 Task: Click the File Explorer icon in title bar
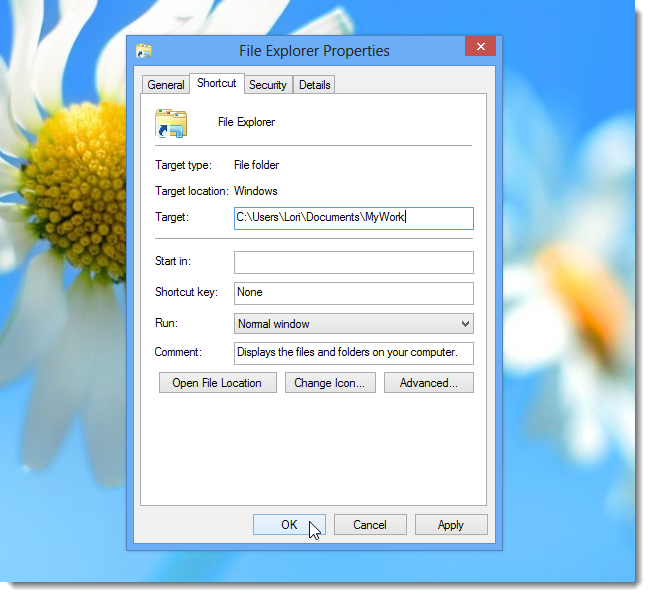click(144, 51)
